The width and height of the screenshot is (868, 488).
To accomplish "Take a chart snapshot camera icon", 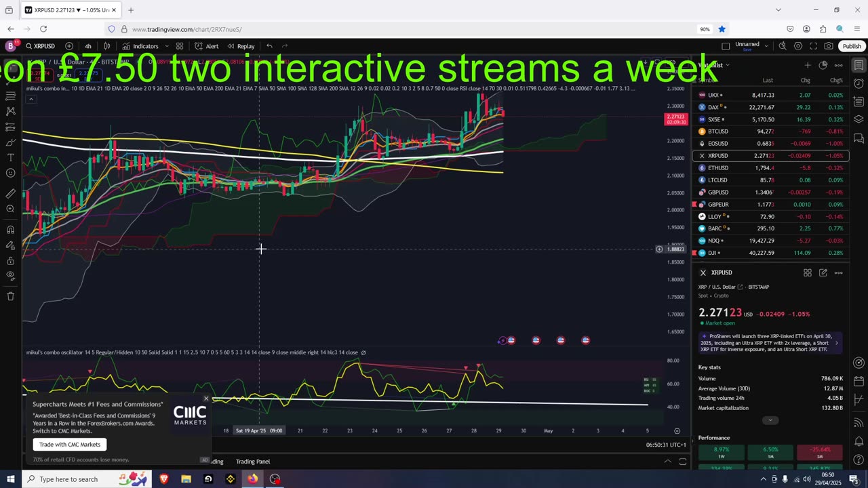I will [829, 46].
